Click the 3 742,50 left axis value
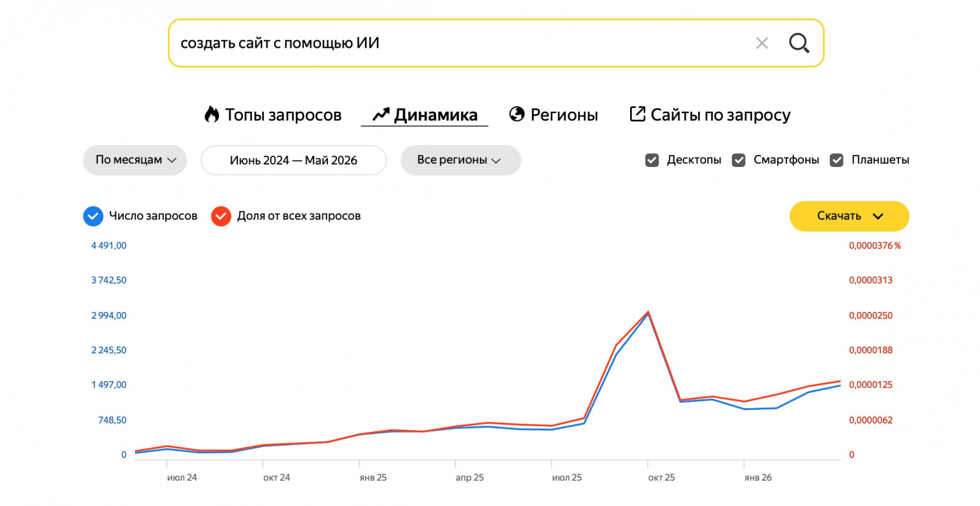 pos(109,280)
